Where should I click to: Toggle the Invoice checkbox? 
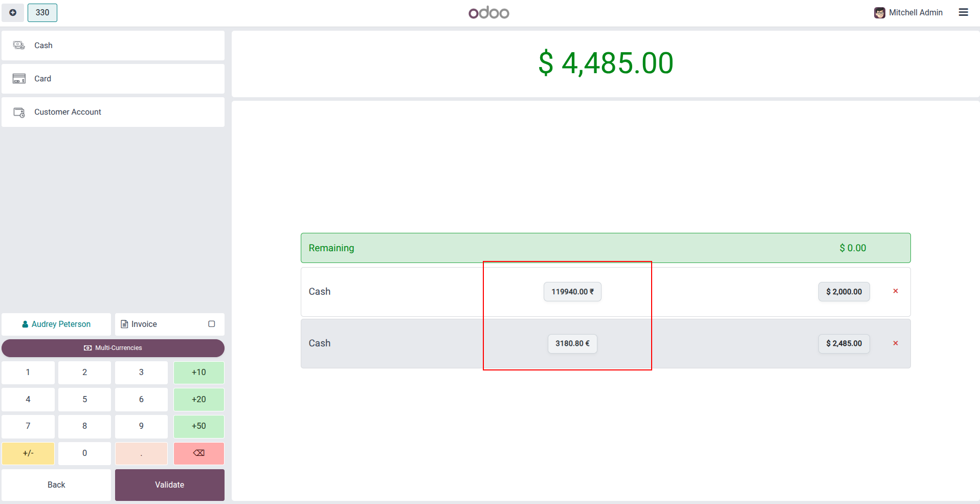212,324
